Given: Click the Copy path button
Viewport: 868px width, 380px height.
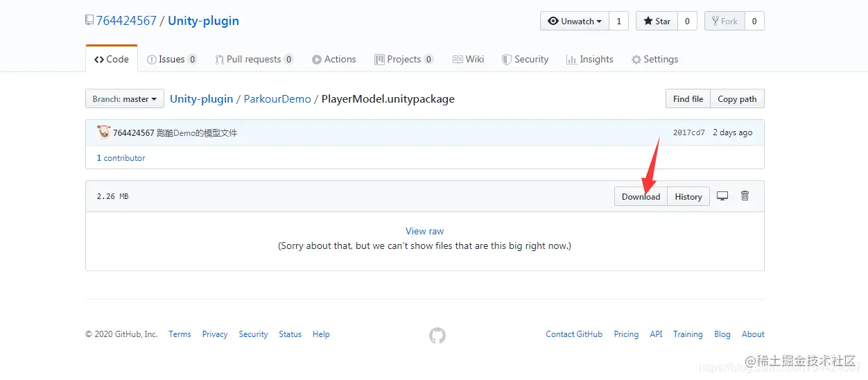Looking at the screenshot, I should click(737, 98).
